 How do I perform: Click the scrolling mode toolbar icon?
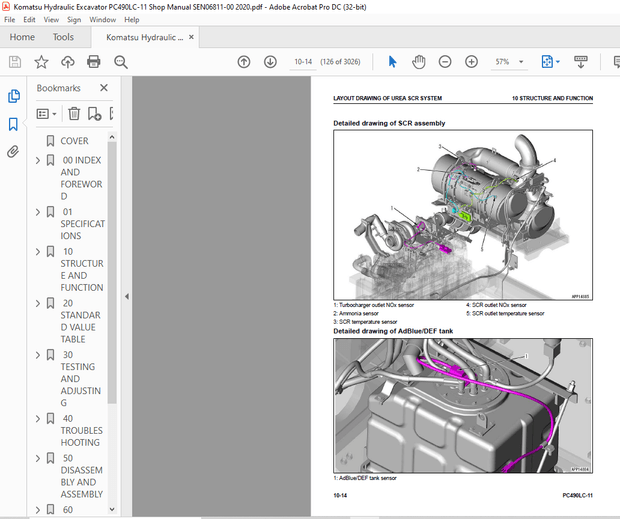(580, 62)
